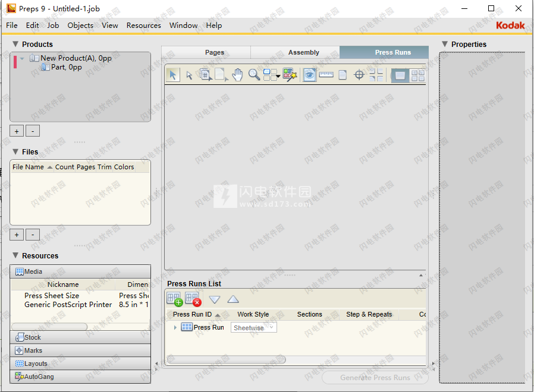
Task: Expand the AutoGang resources section
Action: [x=80, y=377]
